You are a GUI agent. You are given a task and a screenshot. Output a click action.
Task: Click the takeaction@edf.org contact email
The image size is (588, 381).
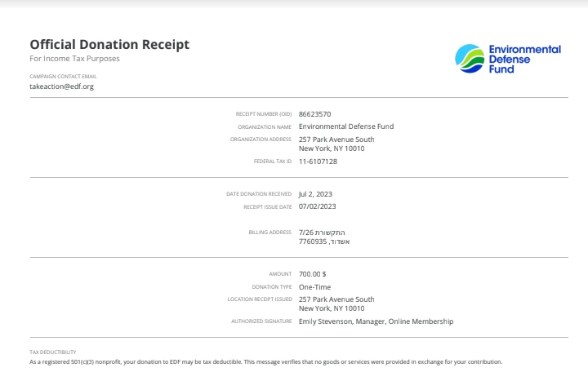pos(61,86)
